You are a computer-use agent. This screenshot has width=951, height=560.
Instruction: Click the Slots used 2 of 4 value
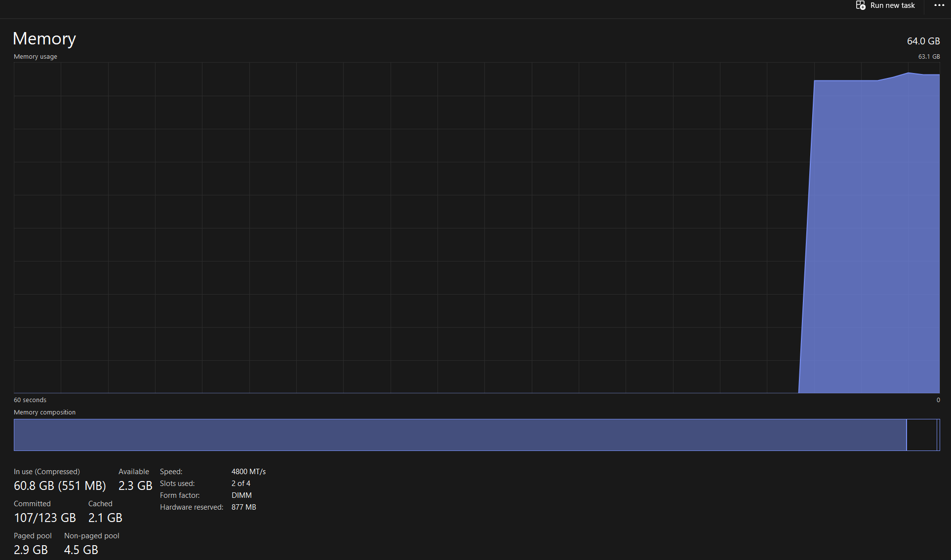(x=240, y=484)
